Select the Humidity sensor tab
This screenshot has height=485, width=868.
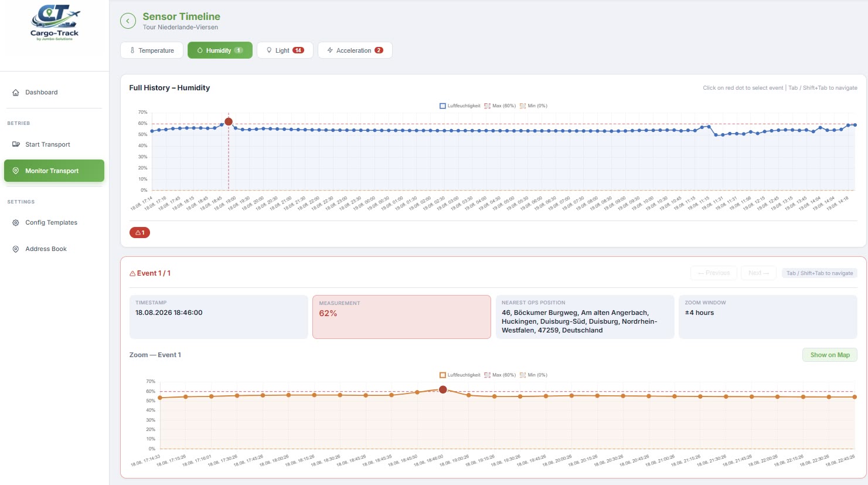click(220, 50)
